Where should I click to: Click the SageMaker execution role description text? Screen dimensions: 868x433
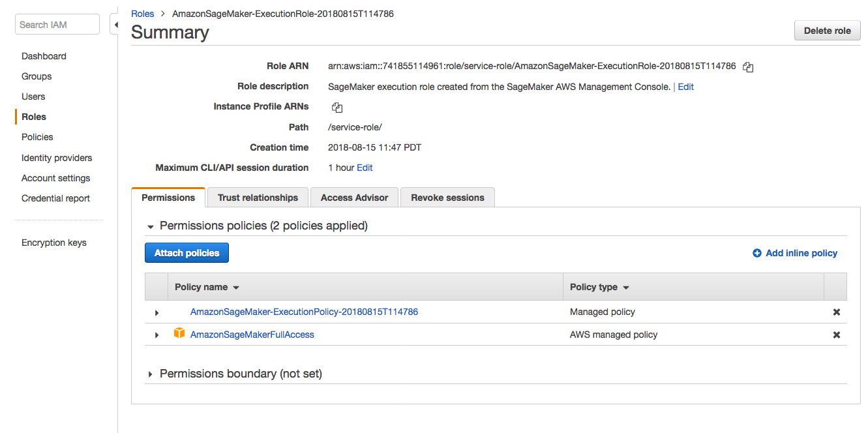[x=499, y=86]
